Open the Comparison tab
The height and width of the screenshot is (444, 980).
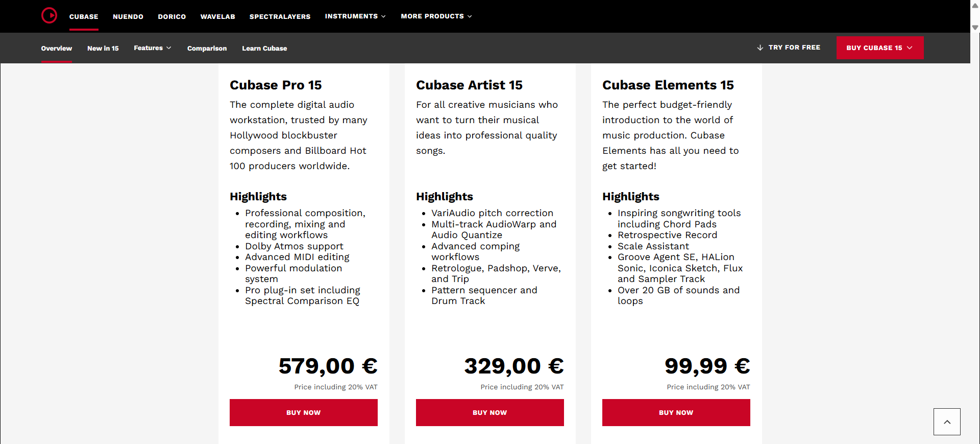207,49
